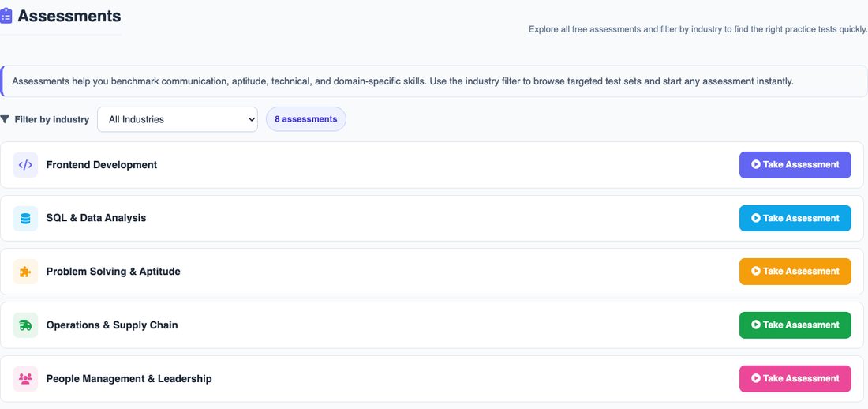
Task: Select the Frontend Development title text
Action: (x=101, y=164)
